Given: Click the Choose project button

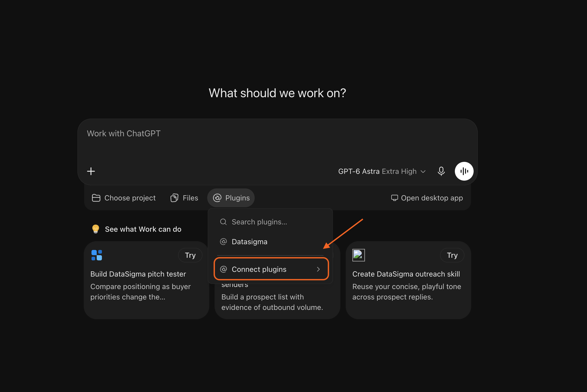Looking at the screenshot, I should 124,198.
